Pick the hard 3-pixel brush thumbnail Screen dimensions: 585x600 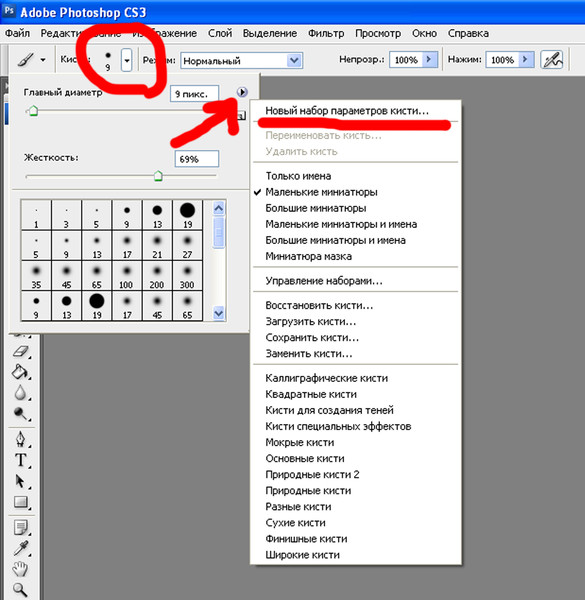(66, 215)
